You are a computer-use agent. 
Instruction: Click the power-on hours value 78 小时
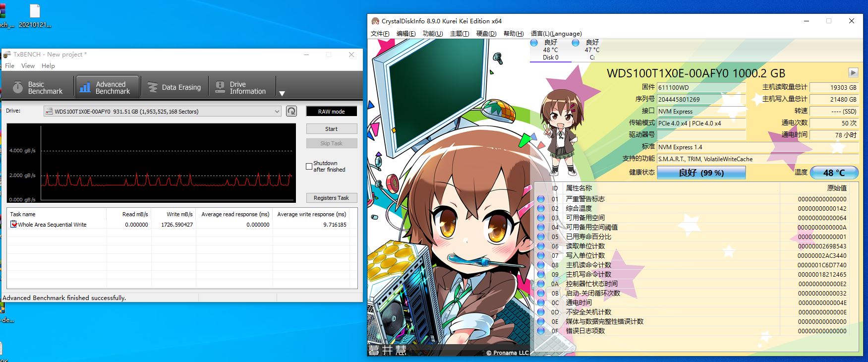[x=834, y=135]
